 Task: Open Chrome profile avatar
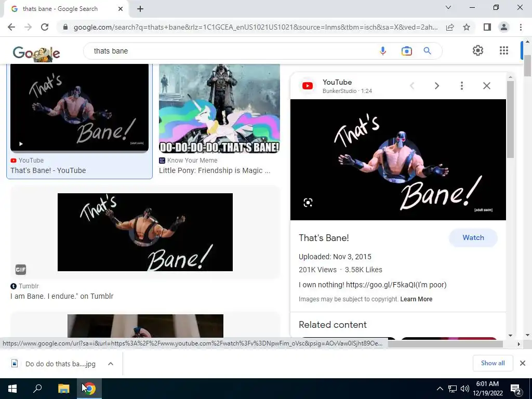click(x=504, y=27)
